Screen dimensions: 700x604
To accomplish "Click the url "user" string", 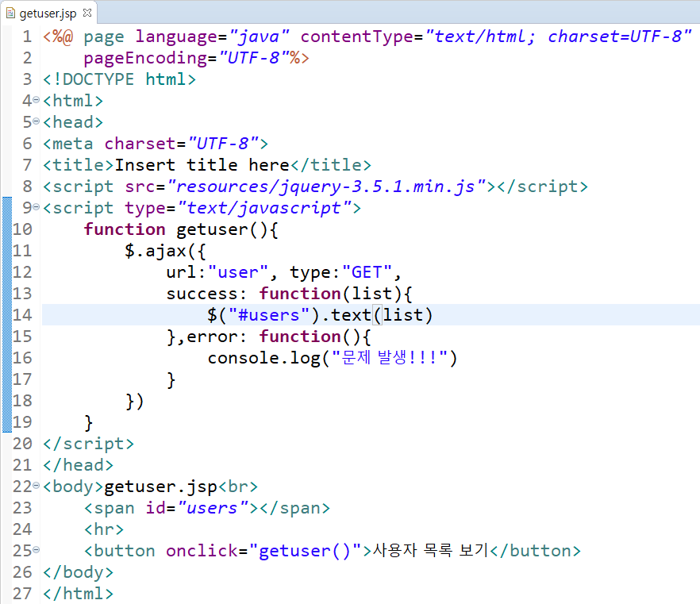I will pyautogui.click(x=238, y=272).
